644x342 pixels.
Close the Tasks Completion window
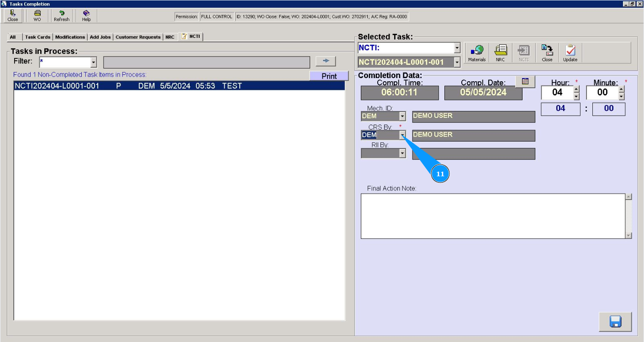pos(639,4)
